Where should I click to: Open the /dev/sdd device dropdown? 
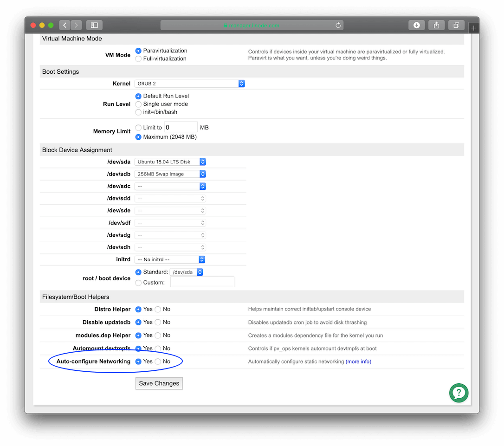(x=170, y=199)
